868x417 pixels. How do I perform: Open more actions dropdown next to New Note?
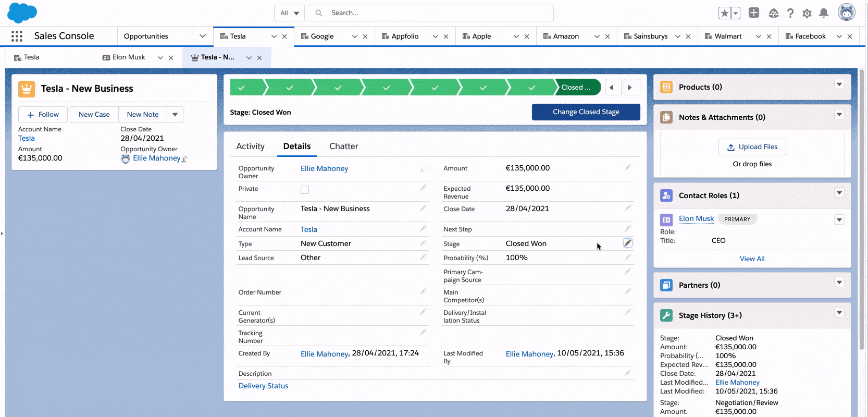pyautogui.click(x=175, y=115)
